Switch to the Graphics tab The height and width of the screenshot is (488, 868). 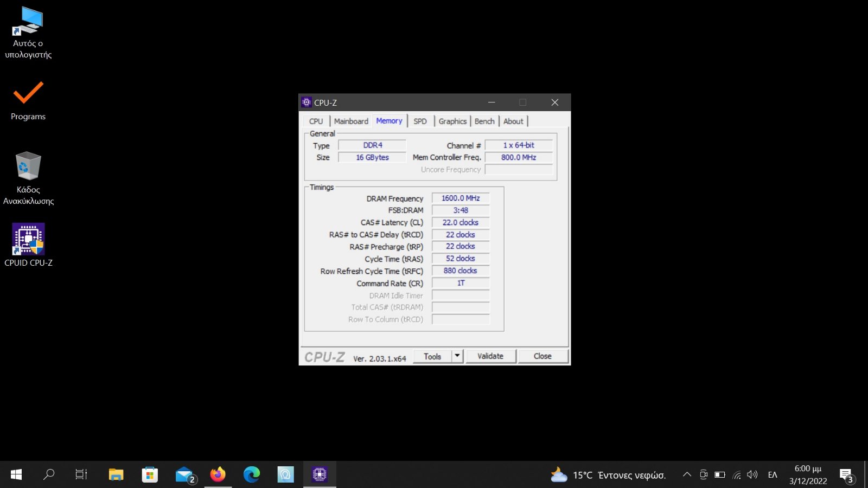452,121
